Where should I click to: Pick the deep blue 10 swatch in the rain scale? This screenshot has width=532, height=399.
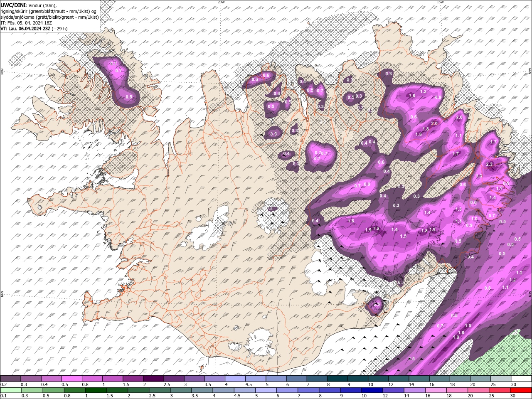point(372,390)
